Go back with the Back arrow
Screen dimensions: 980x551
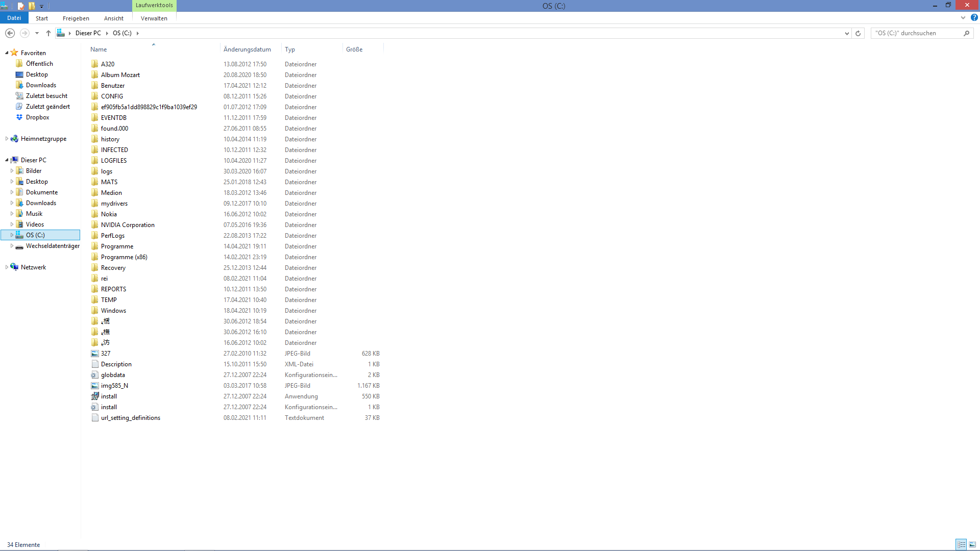[x=10, y=33]
